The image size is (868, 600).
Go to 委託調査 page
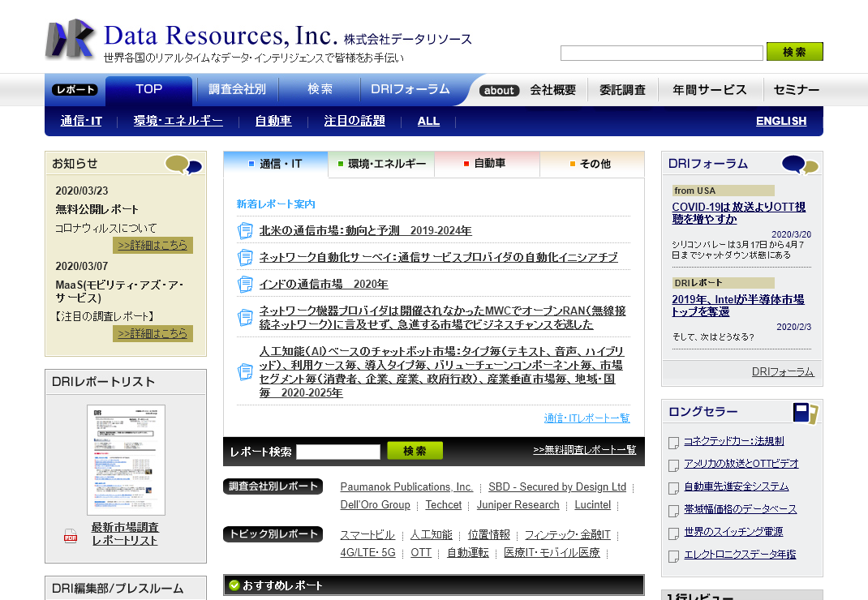[623, 90]
